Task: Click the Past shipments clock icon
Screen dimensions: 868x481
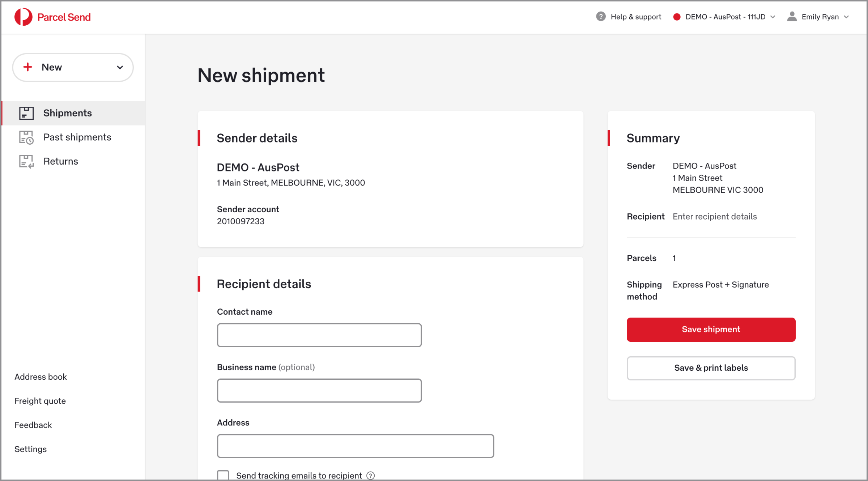Action: tap(26, 137)
